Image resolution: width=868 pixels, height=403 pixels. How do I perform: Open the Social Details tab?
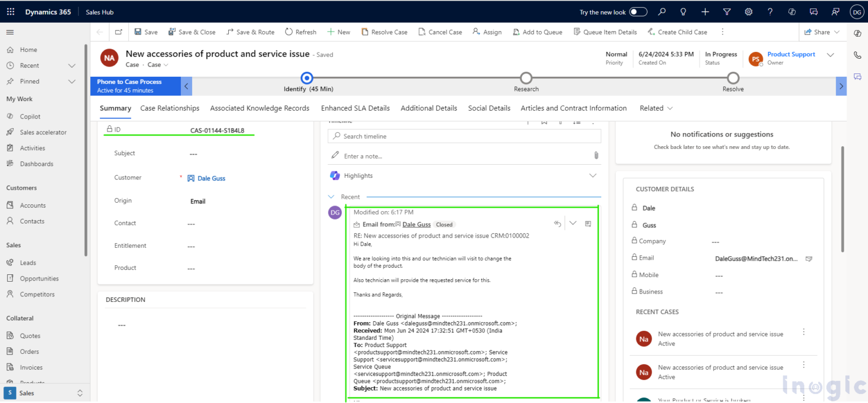tap(489, 108)
